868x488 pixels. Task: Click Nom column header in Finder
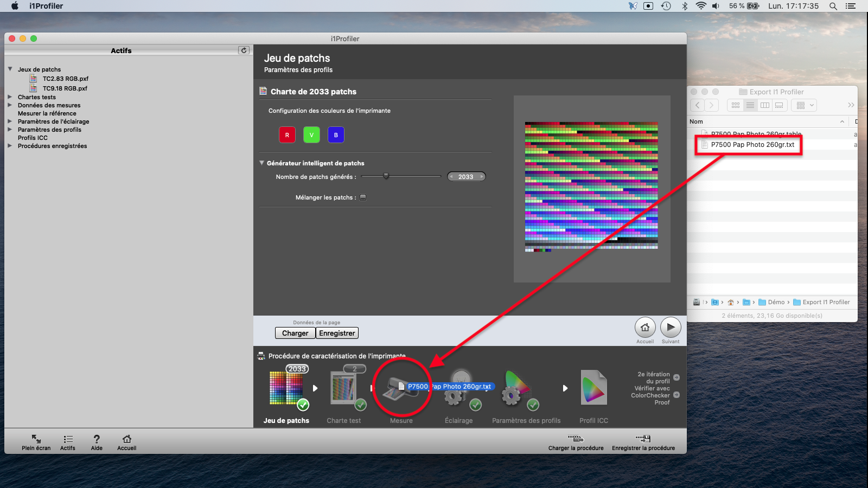tap(696, 121)
